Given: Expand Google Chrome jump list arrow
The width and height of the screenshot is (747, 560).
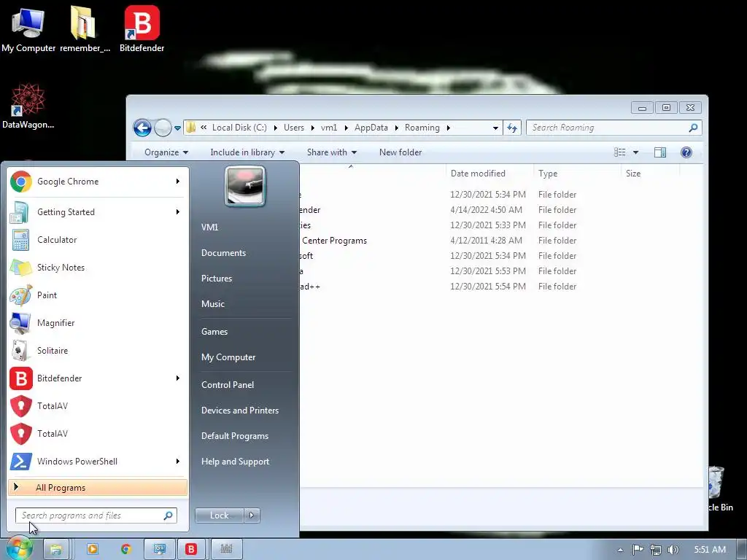Looking at the screenshot, I should click(x=178, y=182).
